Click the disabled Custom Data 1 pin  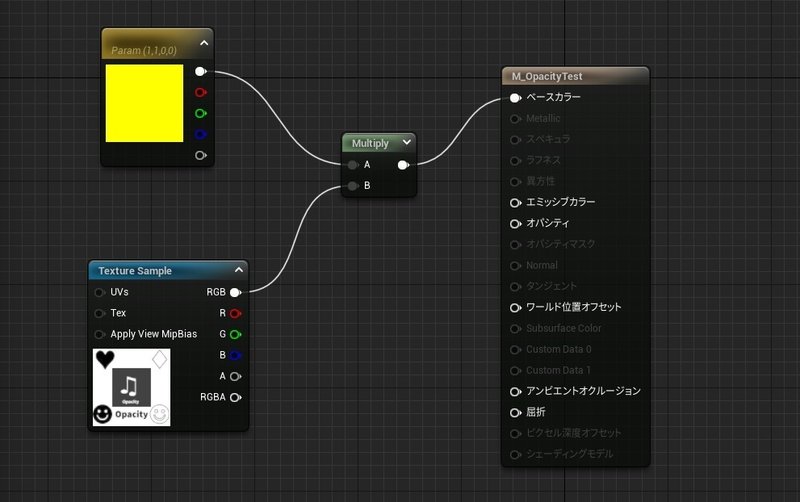click(515, 370)
